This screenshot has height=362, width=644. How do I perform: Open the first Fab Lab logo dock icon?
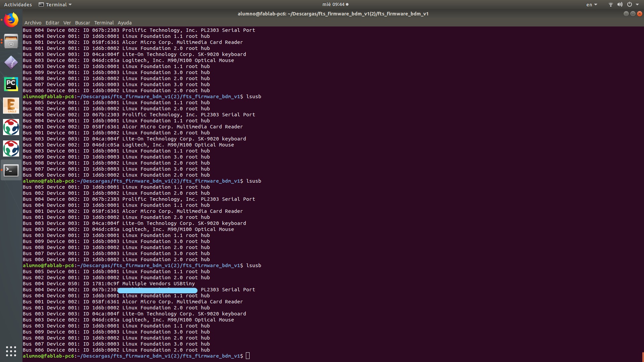point(11,127)
